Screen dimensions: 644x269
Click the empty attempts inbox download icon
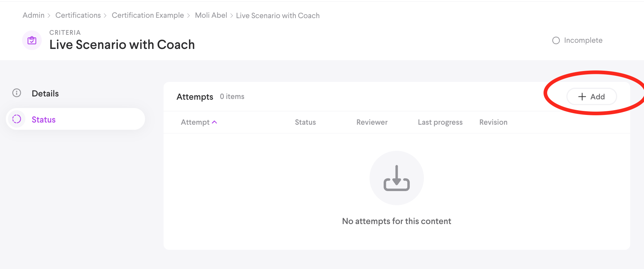[396, 178]
